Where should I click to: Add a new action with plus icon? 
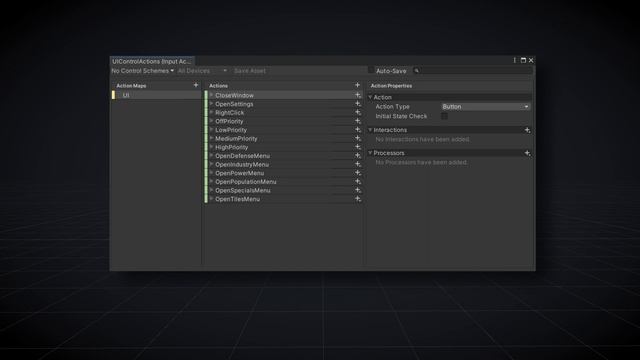coord(358,85)
